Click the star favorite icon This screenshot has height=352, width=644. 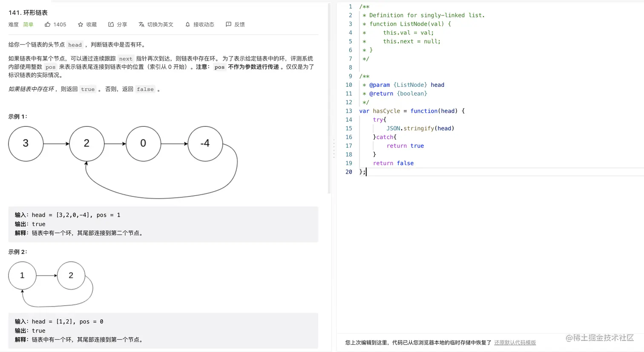coord(80,25)
